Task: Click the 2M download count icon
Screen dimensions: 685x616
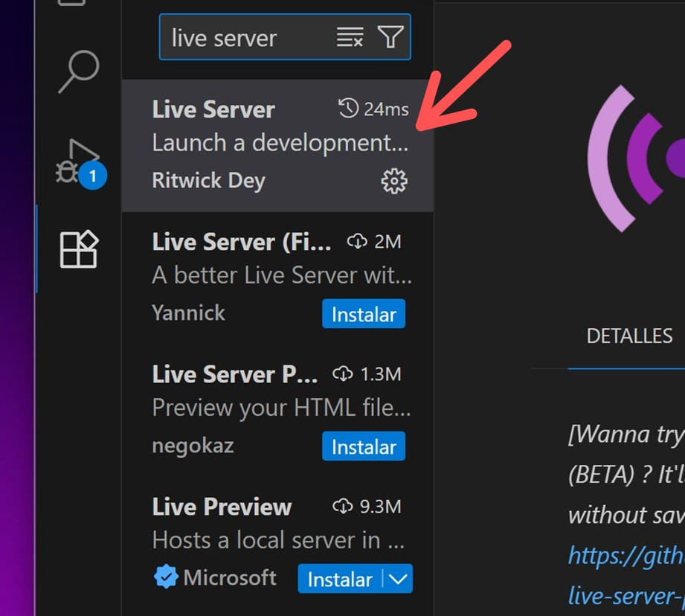Action: (x=357, y=242)
